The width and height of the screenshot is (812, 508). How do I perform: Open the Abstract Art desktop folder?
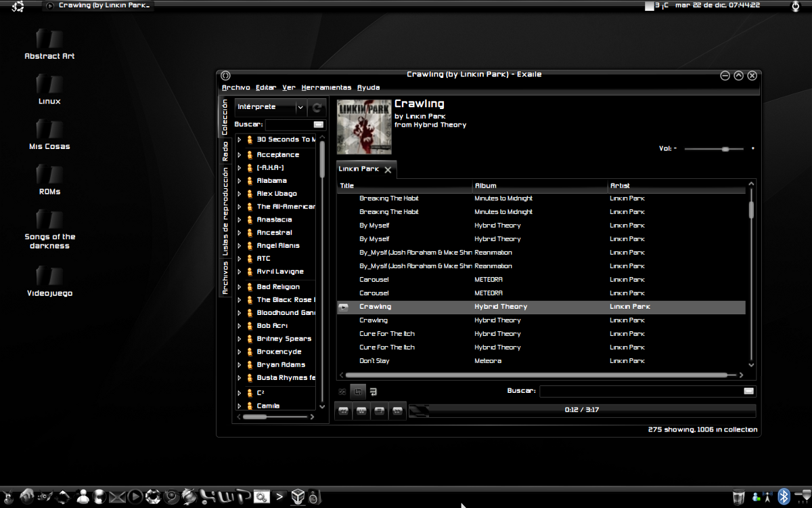click(x=49, y=43)
